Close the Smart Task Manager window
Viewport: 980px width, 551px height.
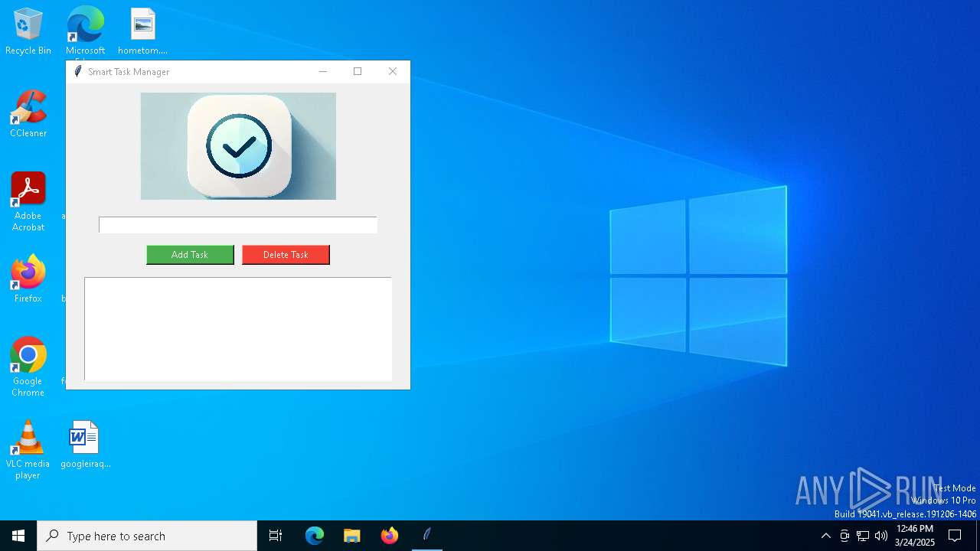click(x=393, y=71)
